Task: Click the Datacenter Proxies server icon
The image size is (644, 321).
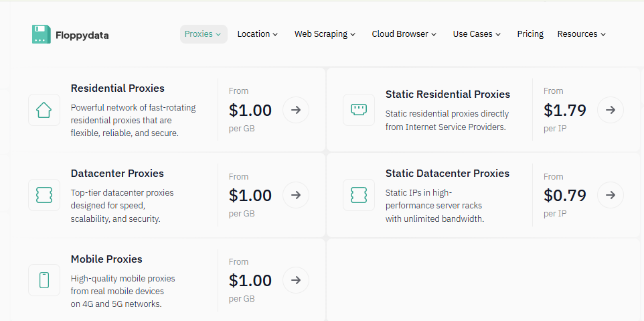Action: tap(44, 195)
